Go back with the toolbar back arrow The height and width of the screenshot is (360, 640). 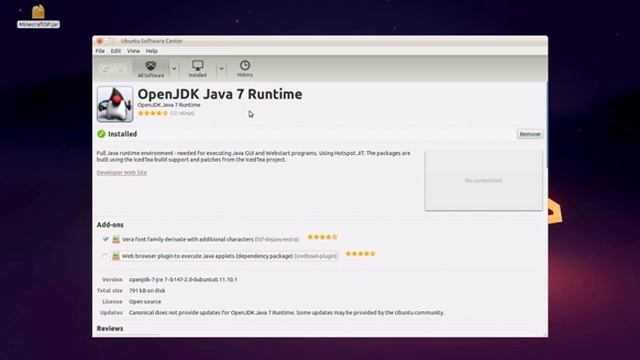(x=105, y=69)
